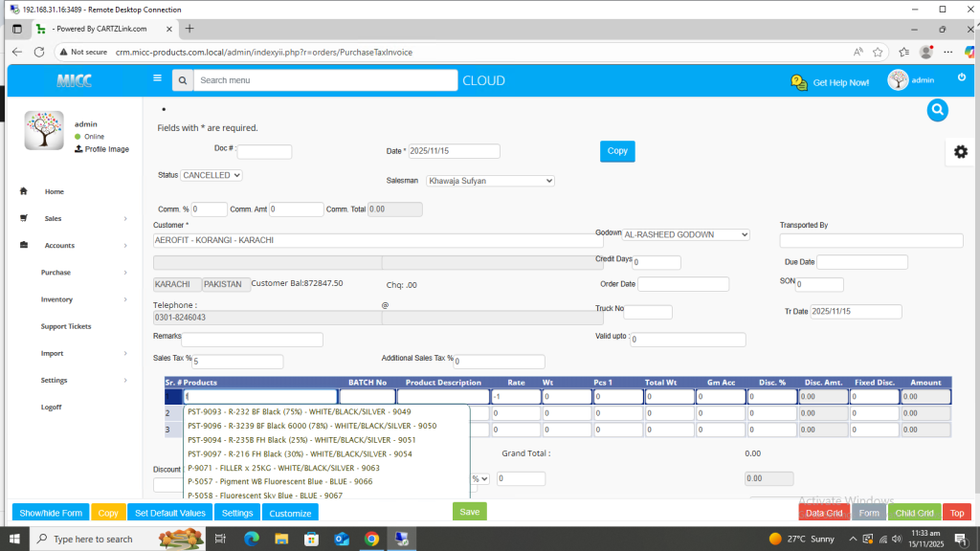Screen dimensions: 980x551
Task: Click the admin avatar in header
Action: (x=898, y=80)
